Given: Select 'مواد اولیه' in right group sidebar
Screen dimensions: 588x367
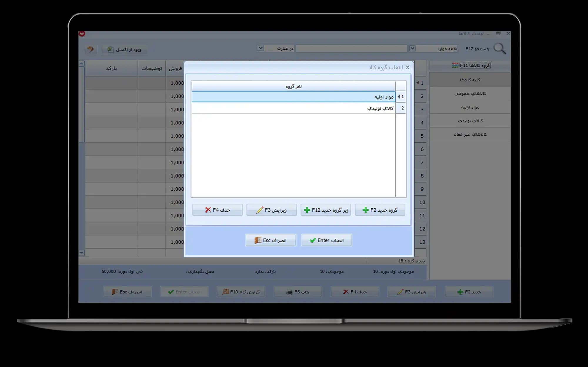Looking at the screenshot, I should pyautogui.click(x=470, y=107).
